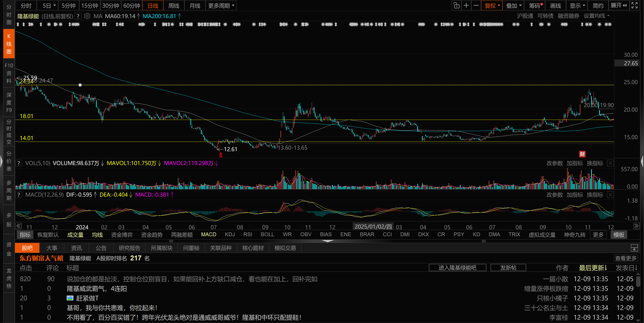Open MA settings gear next to 隆基绿能

87,16
